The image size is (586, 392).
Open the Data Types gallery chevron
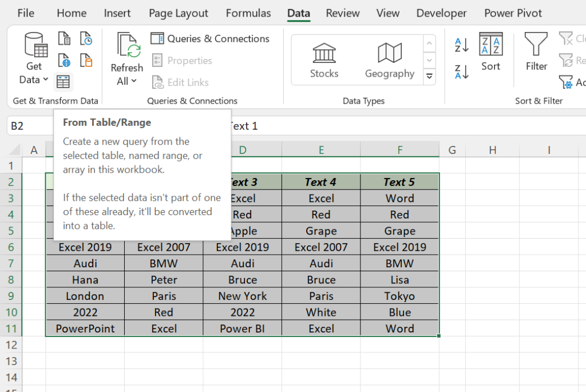tap(429, 76)
